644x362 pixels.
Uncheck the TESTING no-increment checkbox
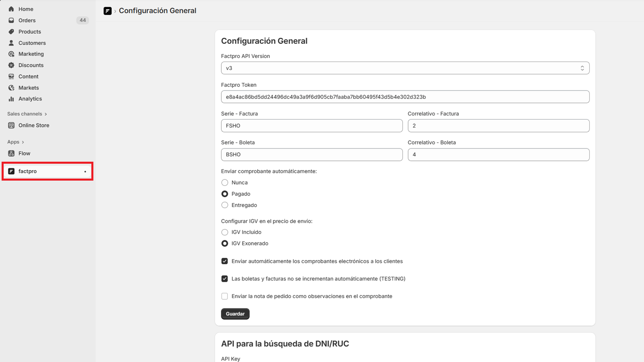click(x=225, y=279)
